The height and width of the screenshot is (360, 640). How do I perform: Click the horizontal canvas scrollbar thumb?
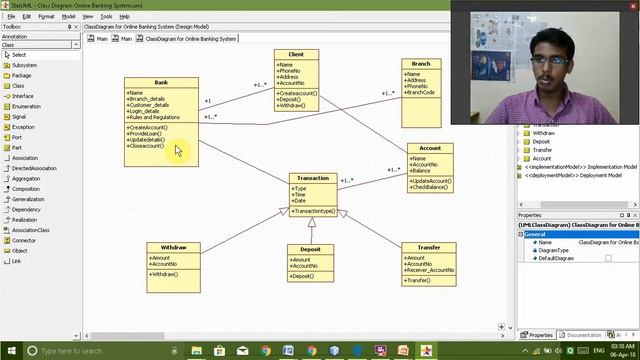coord(127,336)
